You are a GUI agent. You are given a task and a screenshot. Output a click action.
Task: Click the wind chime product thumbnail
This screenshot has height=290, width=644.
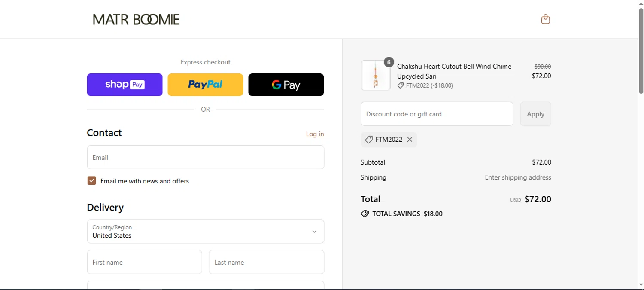coord(376,75)
